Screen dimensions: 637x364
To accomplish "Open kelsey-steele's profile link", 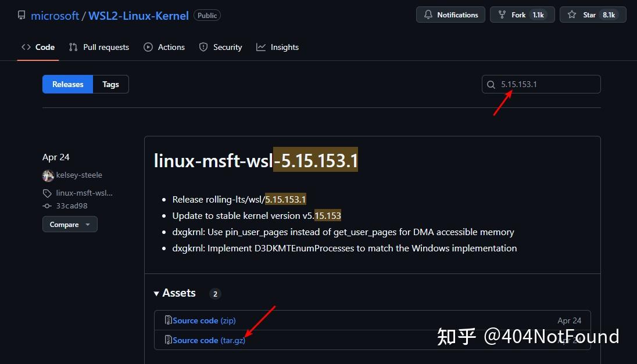I will (79, 175).
